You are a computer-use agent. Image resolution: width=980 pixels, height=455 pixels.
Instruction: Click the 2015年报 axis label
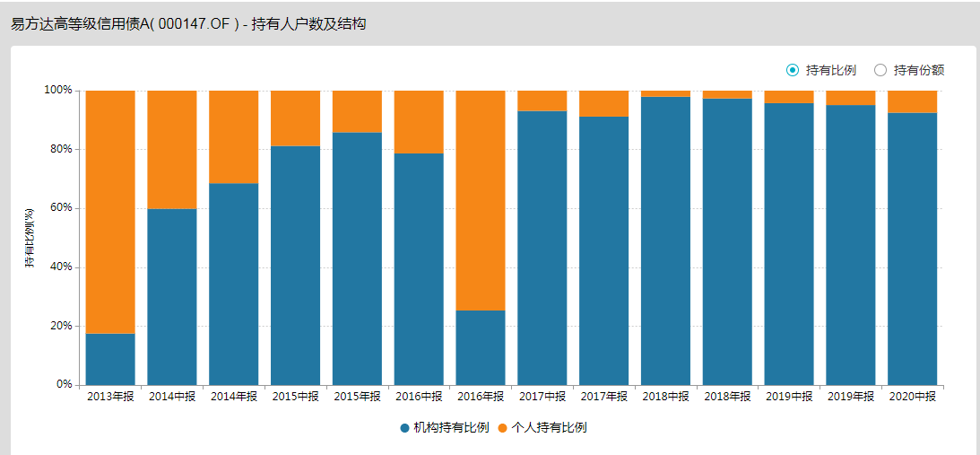[357, 397]
